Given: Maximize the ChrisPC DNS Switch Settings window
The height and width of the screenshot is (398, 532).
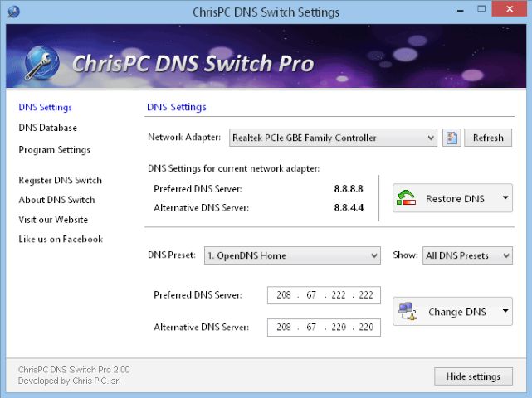Looking at the screenshot, I should pos(481,9).
